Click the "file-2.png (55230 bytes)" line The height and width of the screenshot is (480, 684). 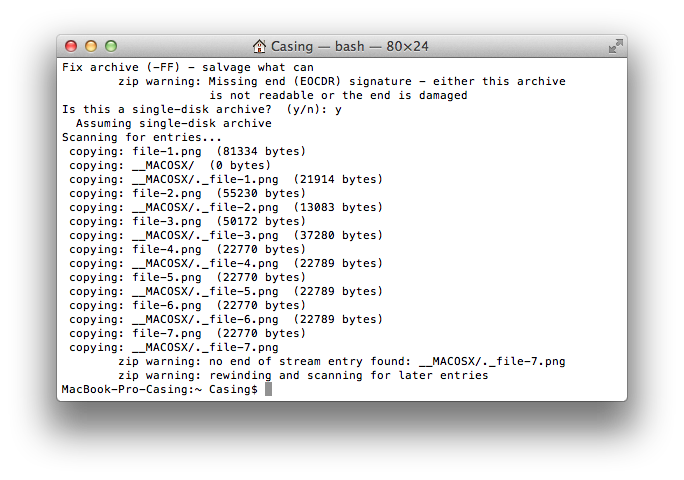(x=218, y=193)
